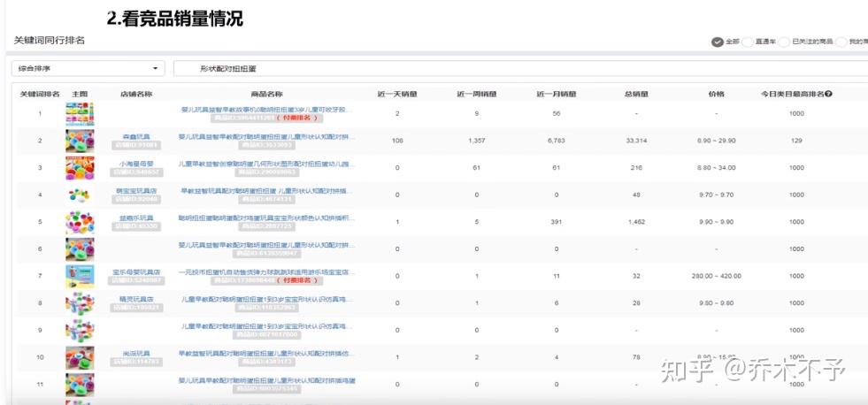Click the rank 7 product thumbnail
The image size is (868, 405).
coord(80,276)
